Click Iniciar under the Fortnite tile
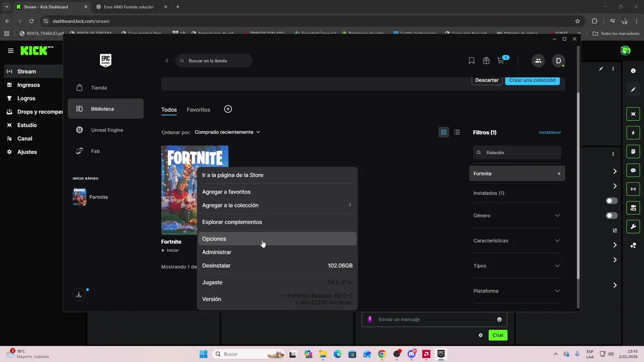 (170, 250)
